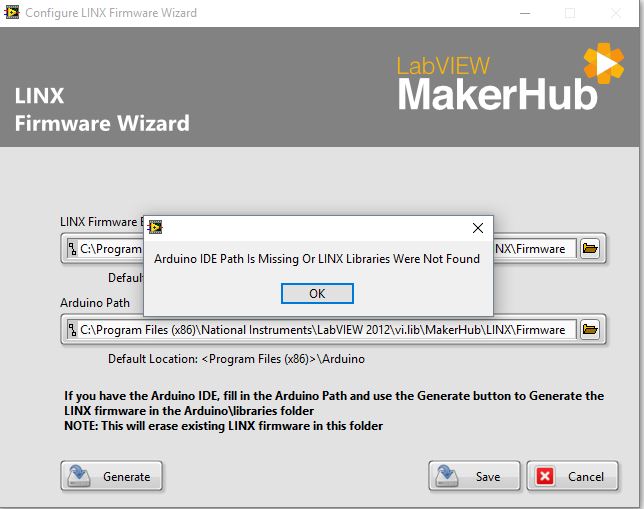Click the 'NOTE: This will erase existing LINX firmware' text
The height and width of the screenshot is (509, 644).
[223, 426]
